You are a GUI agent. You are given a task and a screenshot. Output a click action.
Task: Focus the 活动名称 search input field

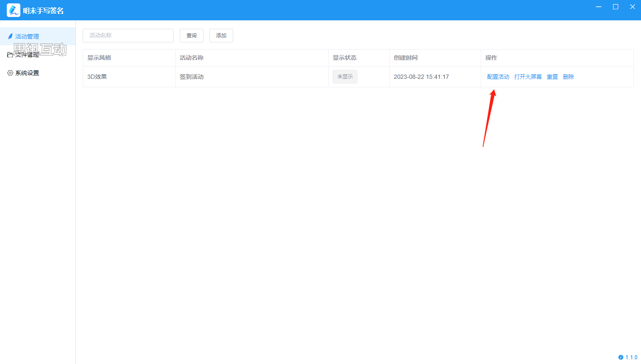click(128, 36)
